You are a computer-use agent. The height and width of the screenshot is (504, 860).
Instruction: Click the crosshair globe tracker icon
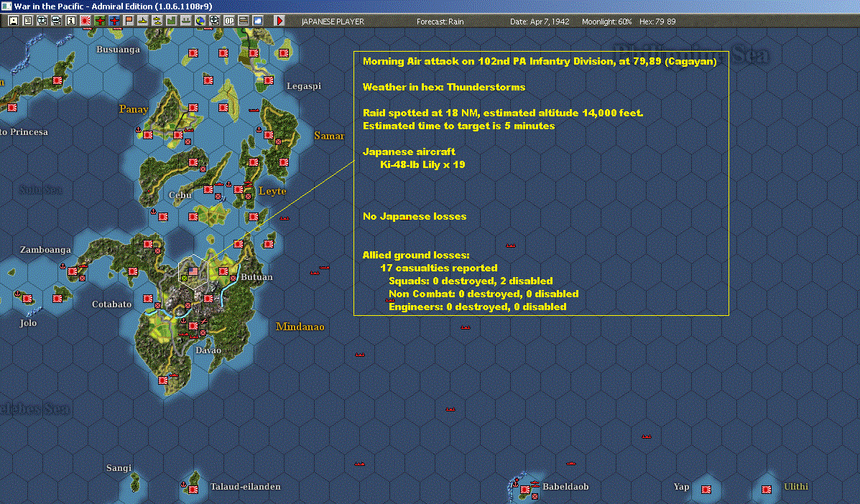(214, 21)
